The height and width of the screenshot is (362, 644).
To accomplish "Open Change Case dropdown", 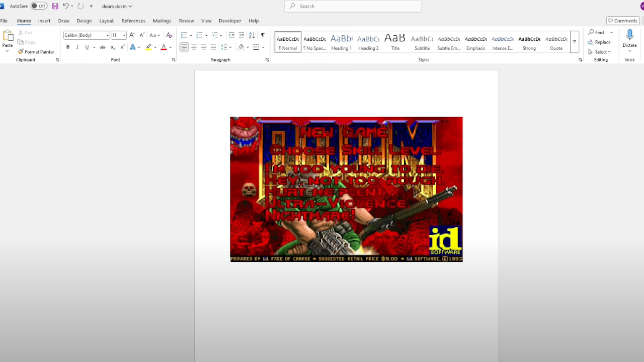I will (x=154, y=35).
